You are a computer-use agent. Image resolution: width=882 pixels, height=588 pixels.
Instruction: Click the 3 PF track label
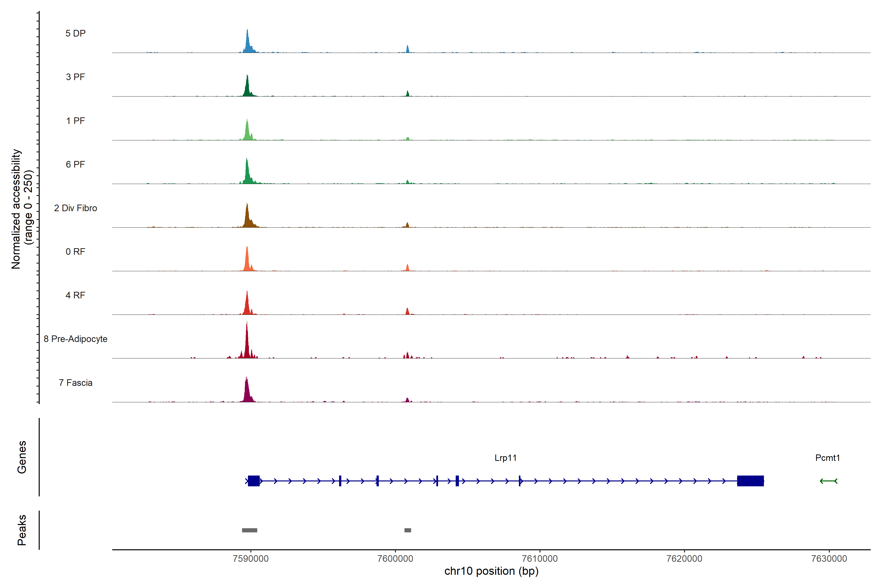(x=75, y=77)
